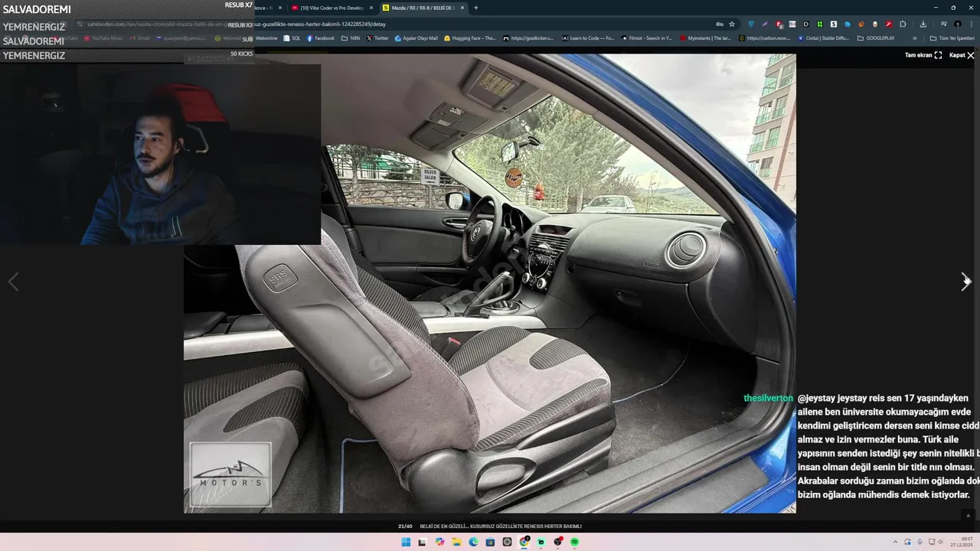Click the taskbar clock showing 00:07

point(962,542)
